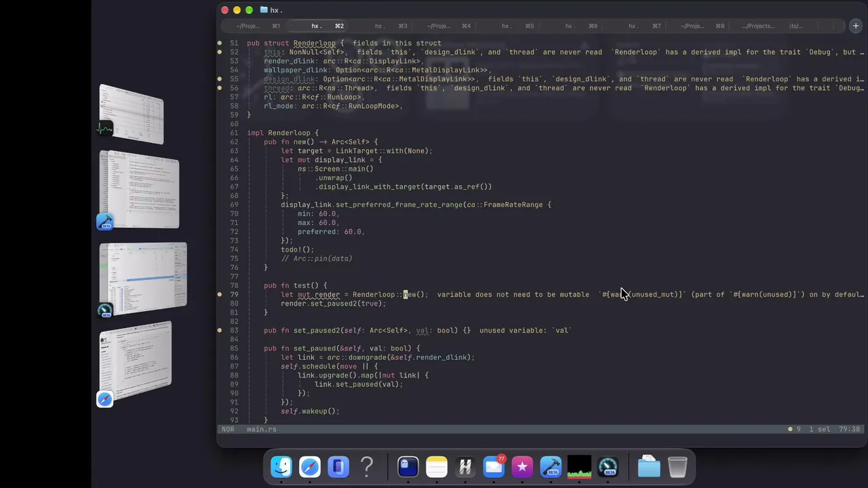Screen dimensions: 868x488
Task: Click 'render_dlink' field on line 53
Action: [x=289, y=61]
